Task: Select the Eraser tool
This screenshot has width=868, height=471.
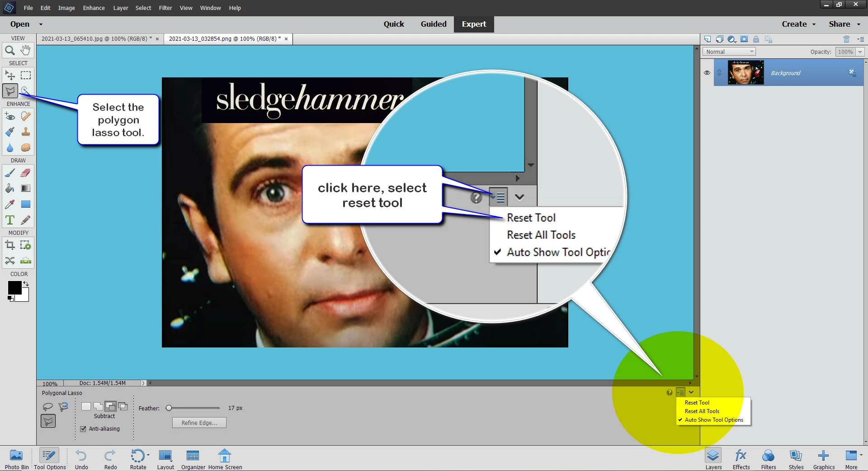Action: [x=26, y=173]
